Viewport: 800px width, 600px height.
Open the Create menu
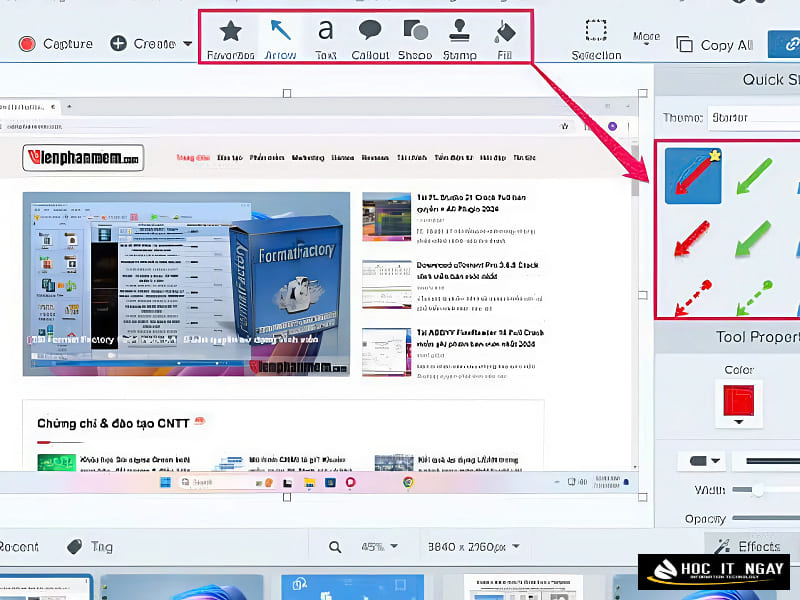click(x=151, y=44)
